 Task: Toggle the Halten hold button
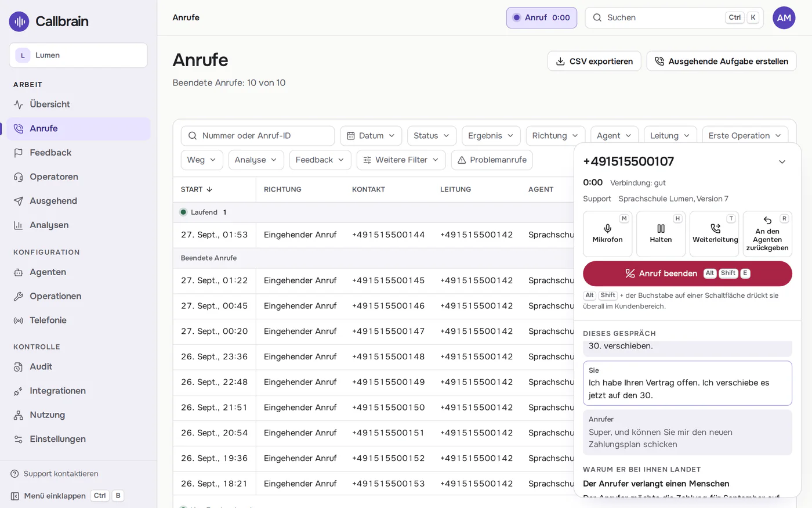coord(661,234)
